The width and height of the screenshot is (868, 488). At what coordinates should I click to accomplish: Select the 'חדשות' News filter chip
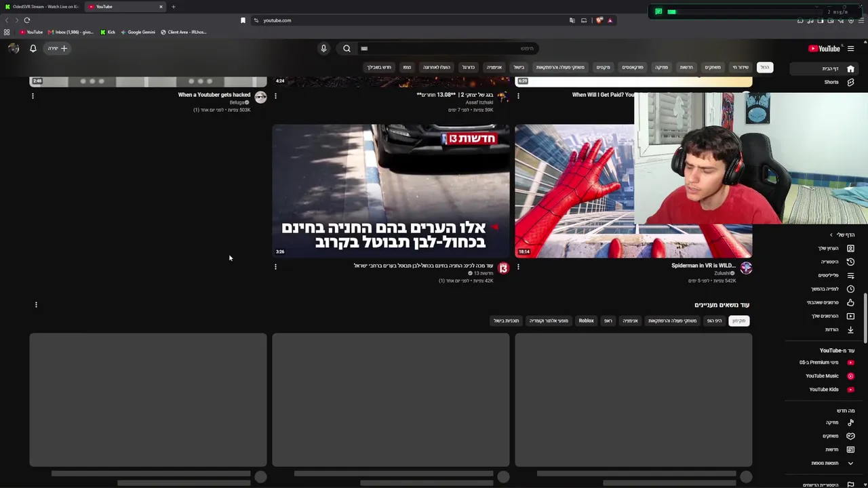tap(686, 67)
